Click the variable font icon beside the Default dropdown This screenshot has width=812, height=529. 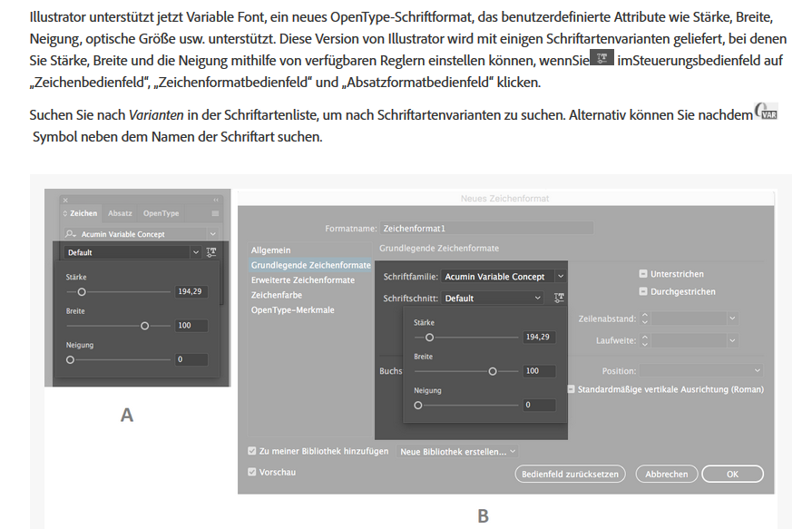coord(210,250)
